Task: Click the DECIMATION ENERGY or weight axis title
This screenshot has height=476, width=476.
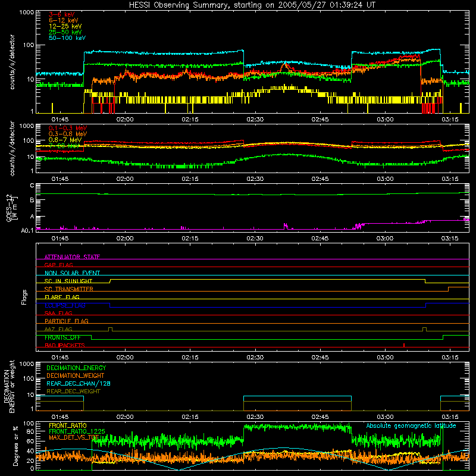Action: [x=9, y=386]
